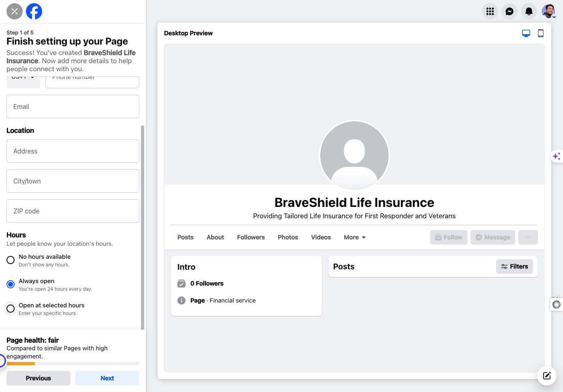
Task: Select Always open hours option
Action: 11,284
